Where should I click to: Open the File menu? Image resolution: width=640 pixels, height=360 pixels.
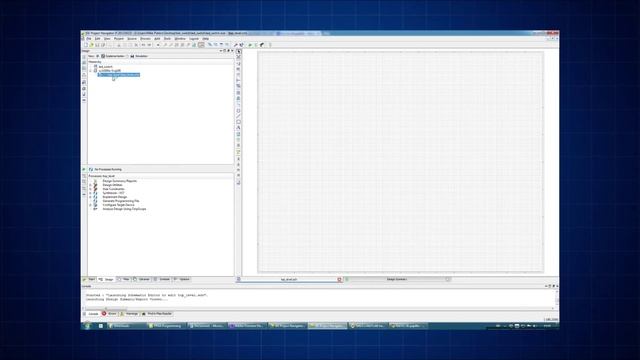[89, 39]
